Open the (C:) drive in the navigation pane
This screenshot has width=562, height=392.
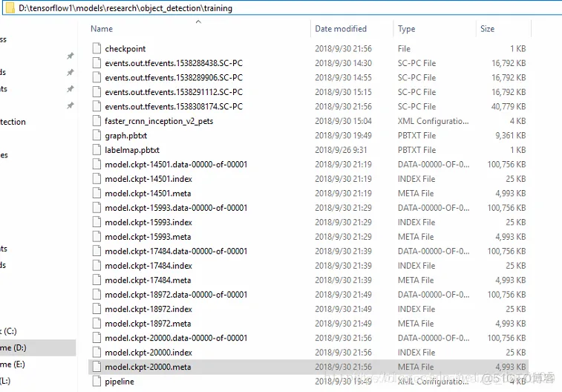[x=9, y=331]
